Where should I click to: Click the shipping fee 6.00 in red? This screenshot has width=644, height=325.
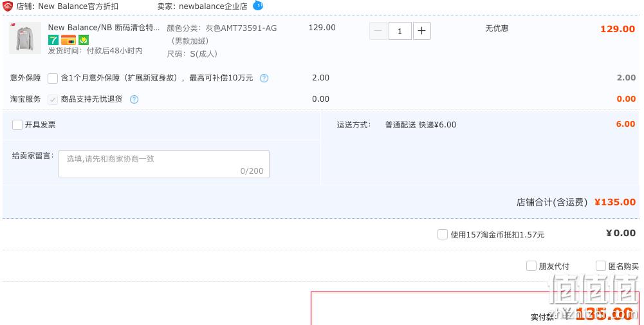point(625,124)
